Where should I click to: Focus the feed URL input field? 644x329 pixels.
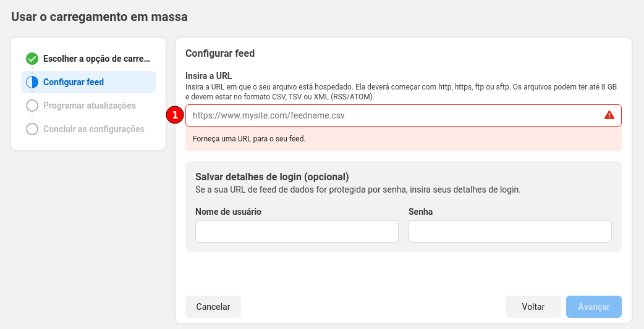click(404, 115)
